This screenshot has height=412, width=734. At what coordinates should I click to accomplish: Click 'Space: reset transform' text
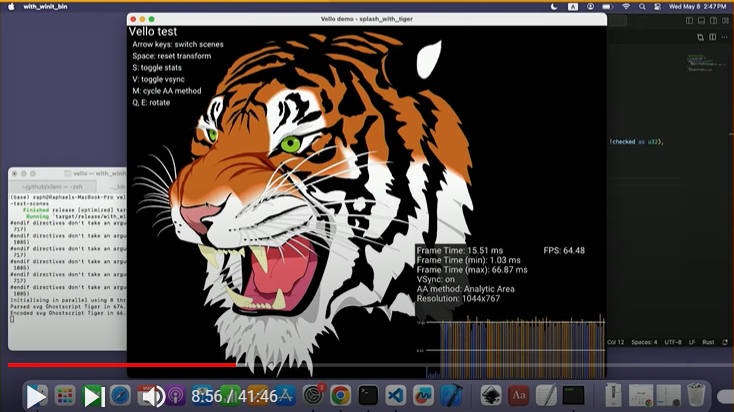(x=172, y=56)
